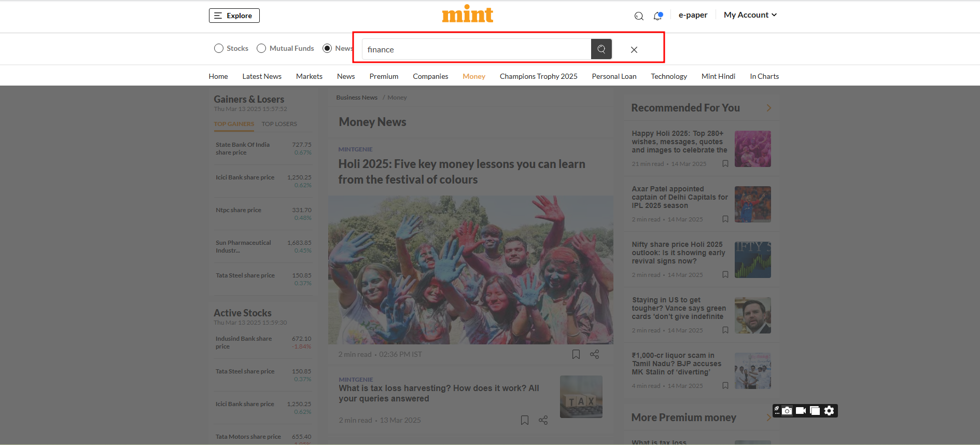Click the camera screenshot icon

coord(787,411)
